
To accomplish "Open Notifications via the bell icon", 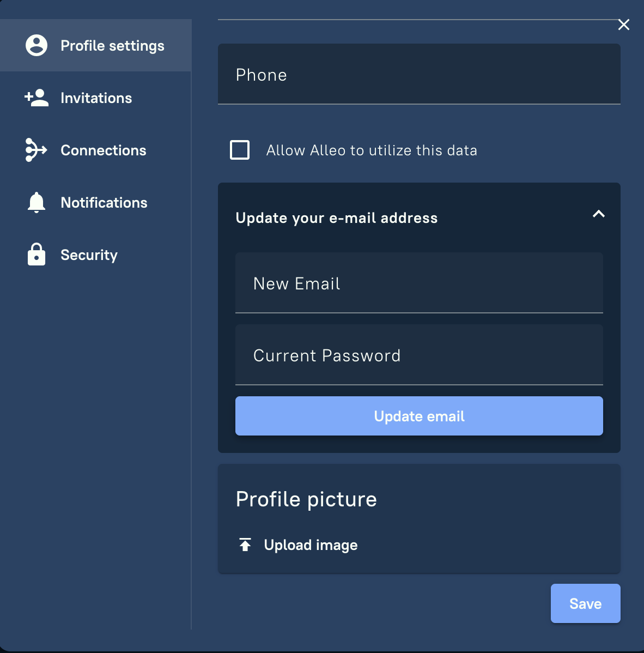I will (x=36, y=202).
